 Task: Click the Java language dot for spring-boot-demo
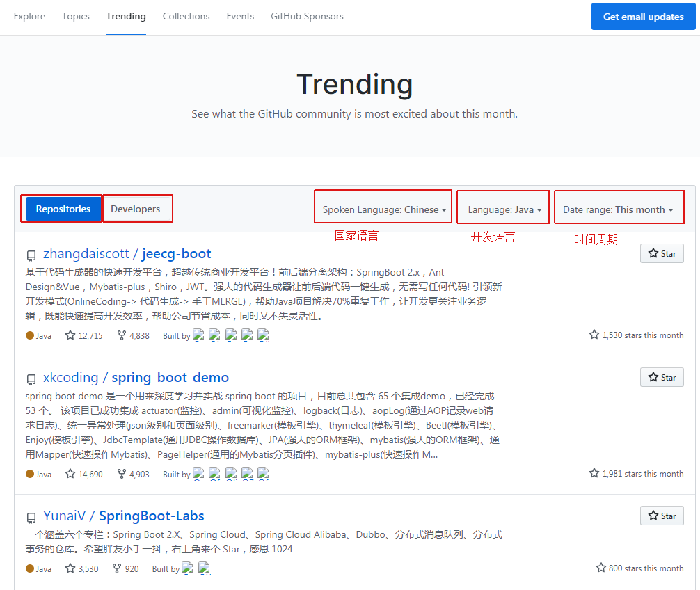[x=30, y=474]
